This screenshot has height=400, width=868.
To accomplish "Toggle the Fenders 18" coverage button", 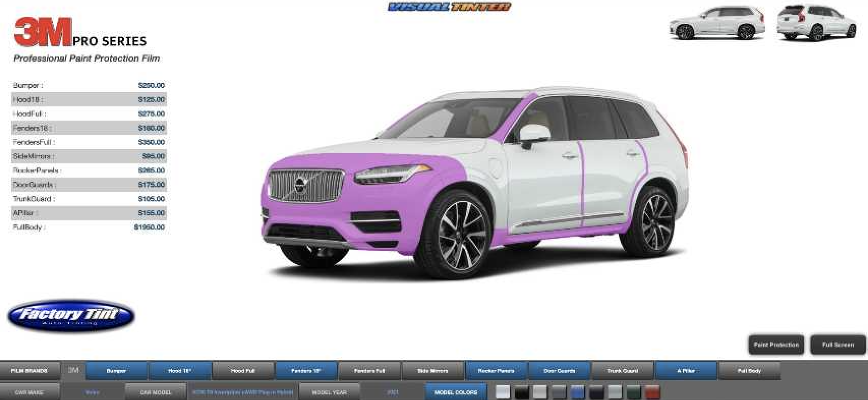I will pyautogui.click(x=306, y=371).
